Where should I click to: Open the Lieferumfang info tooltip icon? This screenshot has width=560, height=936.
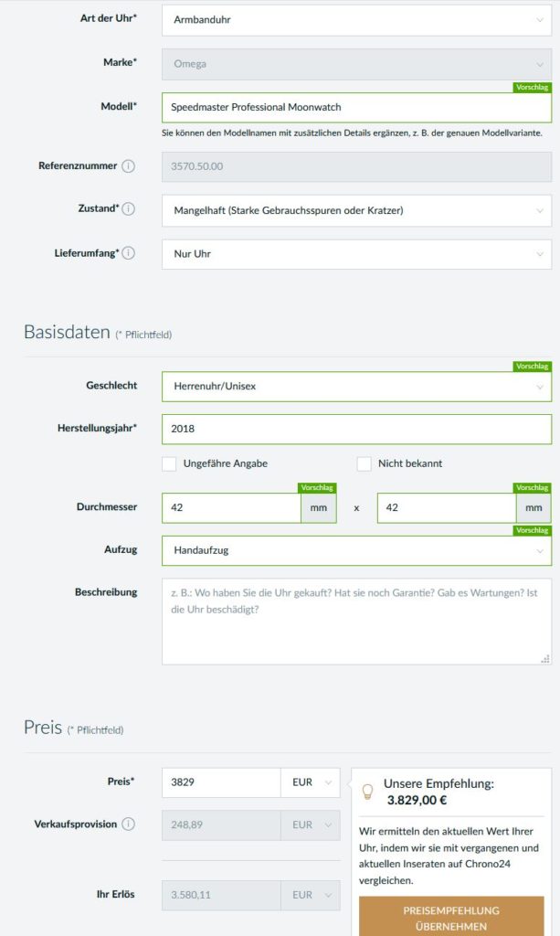click(x=128, y=253)
